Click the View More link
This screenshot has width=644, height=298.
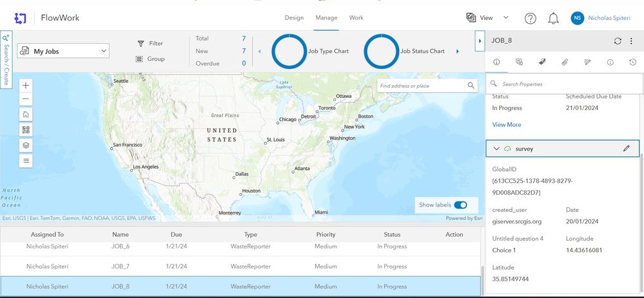coord(507,125)
